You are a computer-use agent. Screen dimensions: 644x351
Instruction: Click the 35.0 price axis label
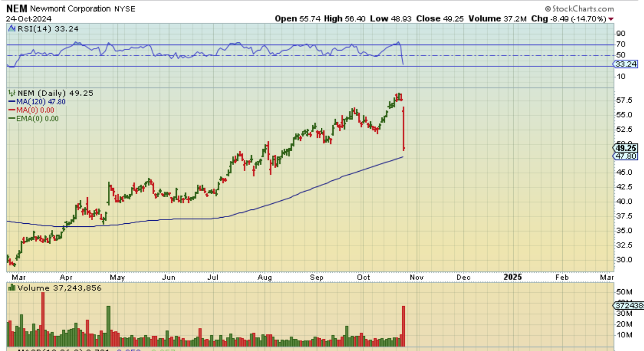click(624, 230)
